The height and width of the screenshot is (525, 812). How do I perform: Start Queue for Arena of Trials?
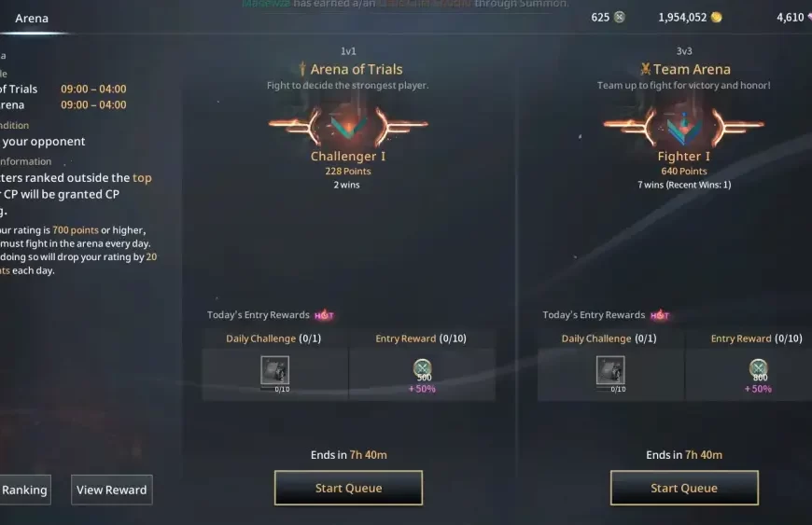348,488
